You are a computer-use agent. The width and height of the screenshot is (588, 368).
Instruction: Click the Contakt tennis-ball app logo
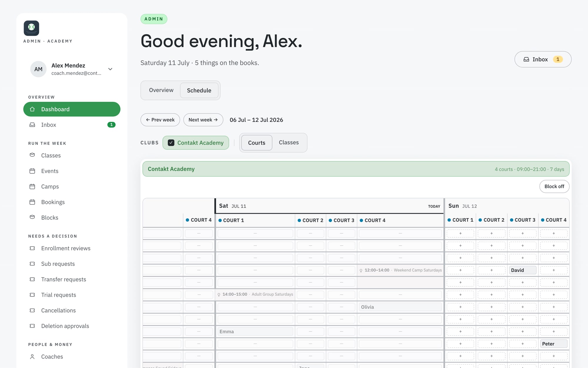(x=31, y=28)
